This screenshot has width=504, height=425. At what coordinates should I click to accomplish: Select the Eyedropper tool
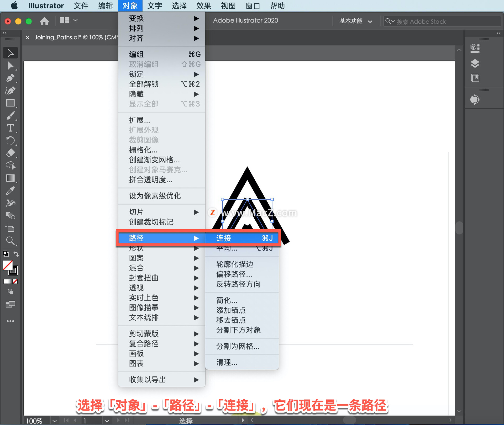click(10, 190)
